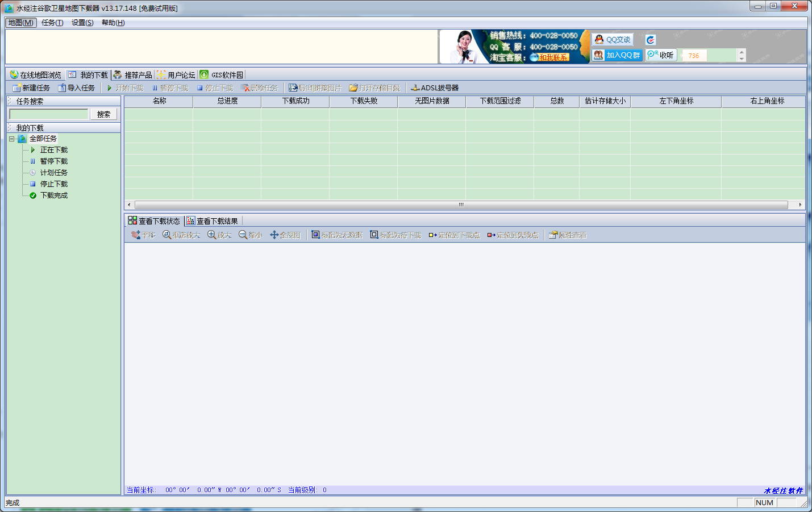Switch to the 查看下载结果 tab
The image size is (812, 512).
coord(213,221)
